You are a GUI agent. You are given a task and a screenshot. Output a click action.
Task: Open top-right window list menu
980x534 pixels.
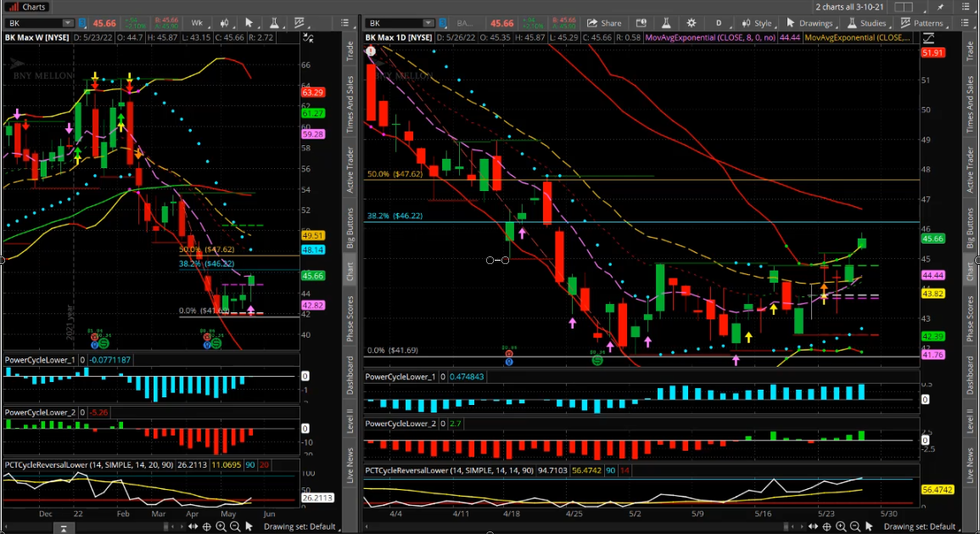[x=966, y=7]
